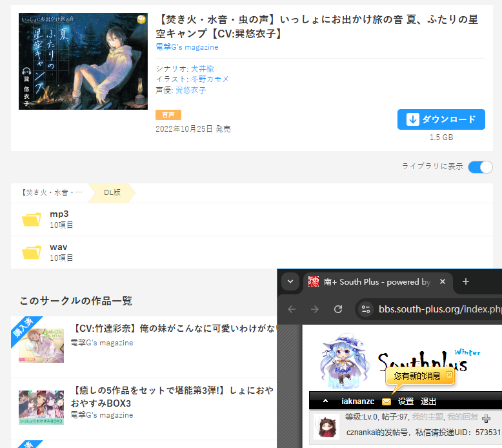Click the 1.5 GB file size text
Image resolution: width=502 pixels, height=448 pixels.
pyautogui.click(x=441, y=137)
